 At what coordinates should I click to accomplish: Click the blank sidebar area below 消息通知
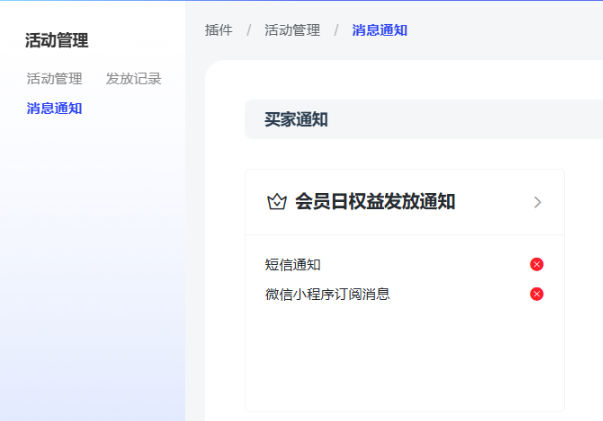pyautogui.click(x=90, y=260)
